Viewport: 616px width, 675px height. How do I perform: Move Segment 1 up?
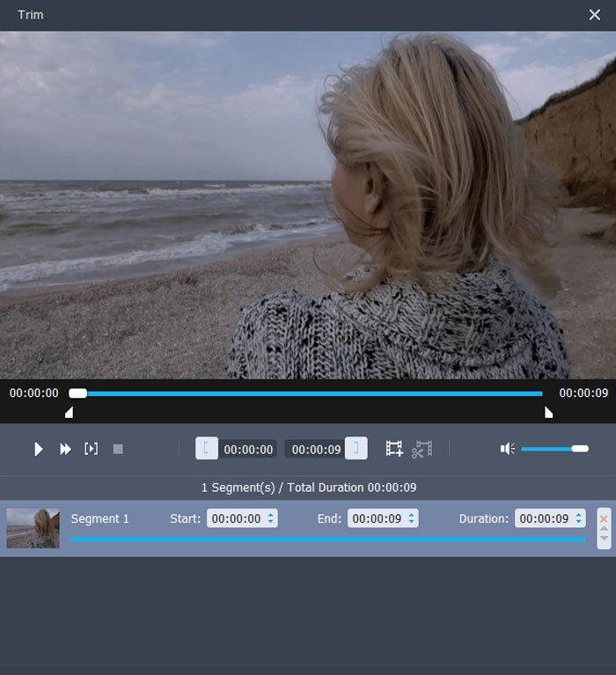tap(604, 529)
